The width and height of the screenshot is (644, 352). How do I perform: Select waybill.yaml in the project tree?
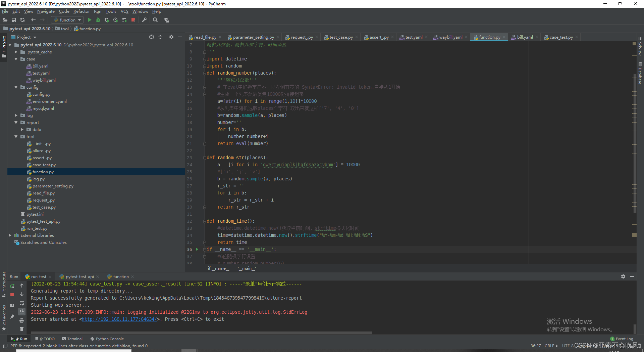(x=44, y=80)
